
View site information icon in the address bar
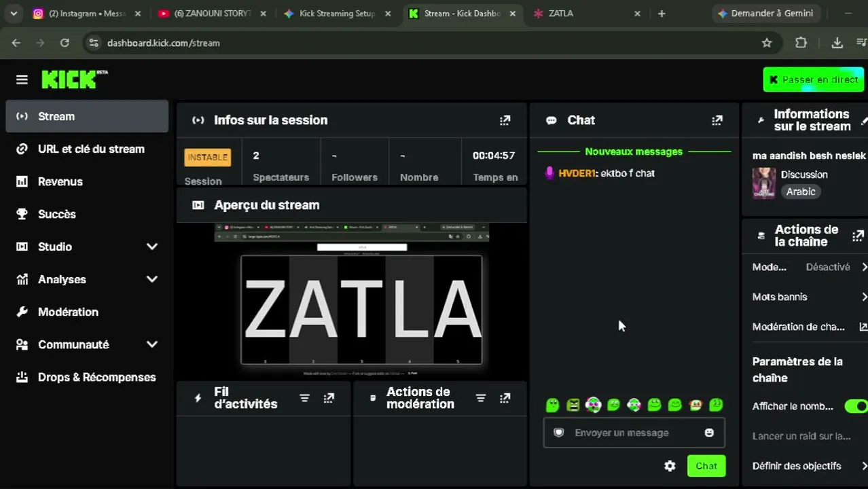click(x=94, y=43)
